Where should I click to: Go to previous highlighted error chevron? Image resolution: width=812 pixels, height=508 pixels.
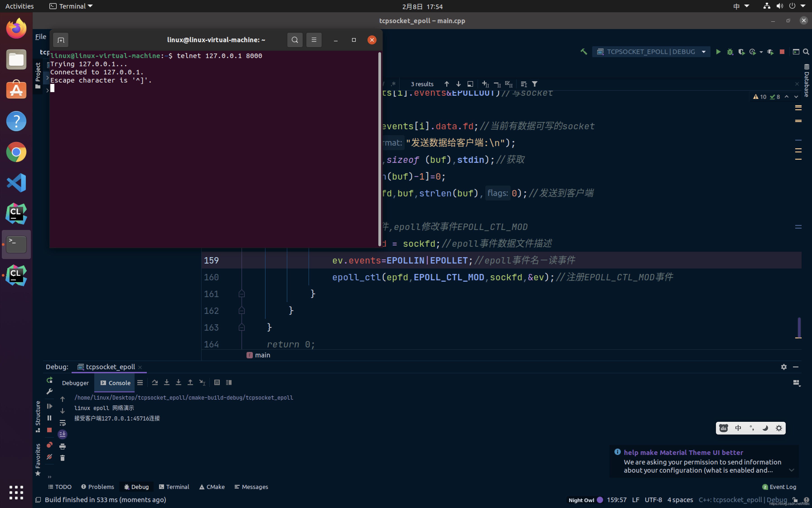click(786, 97)
